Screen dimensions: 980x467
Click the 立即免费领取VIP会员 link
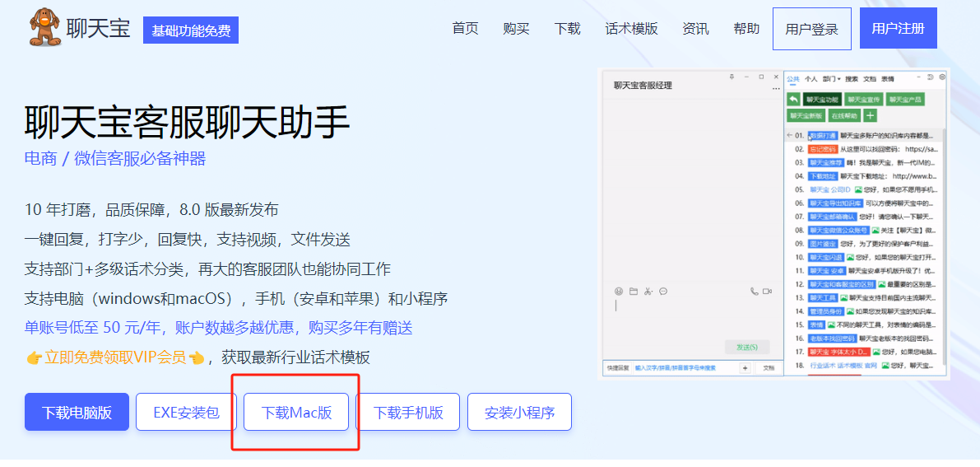click(116, 357)
